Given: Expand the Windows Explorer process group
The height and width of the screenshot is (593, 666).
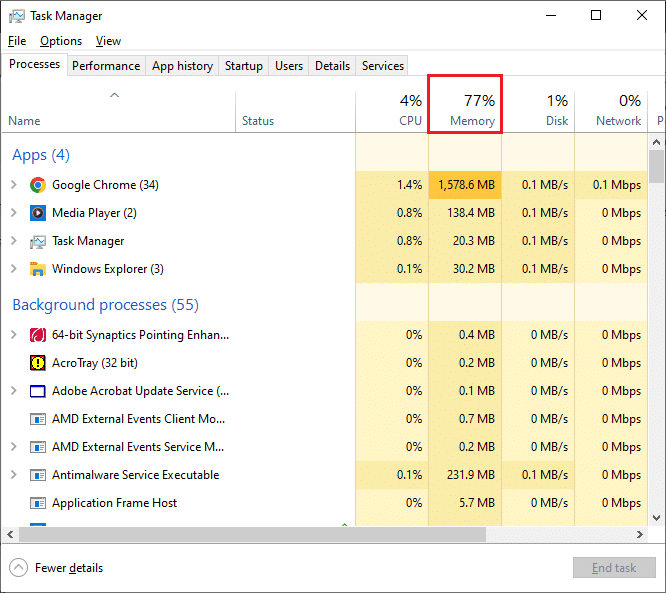Looking at the screenshot, I should tap(13, 269).
